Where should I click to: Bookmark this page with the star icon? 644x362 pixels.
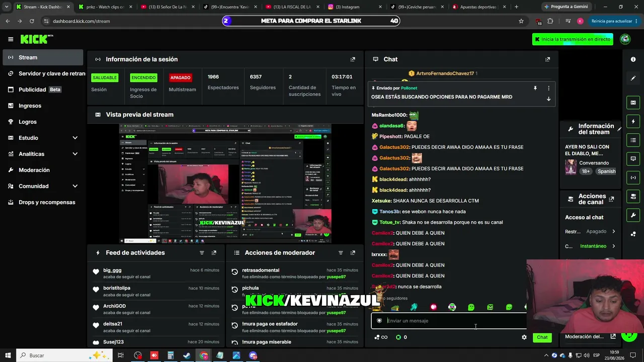521,21
